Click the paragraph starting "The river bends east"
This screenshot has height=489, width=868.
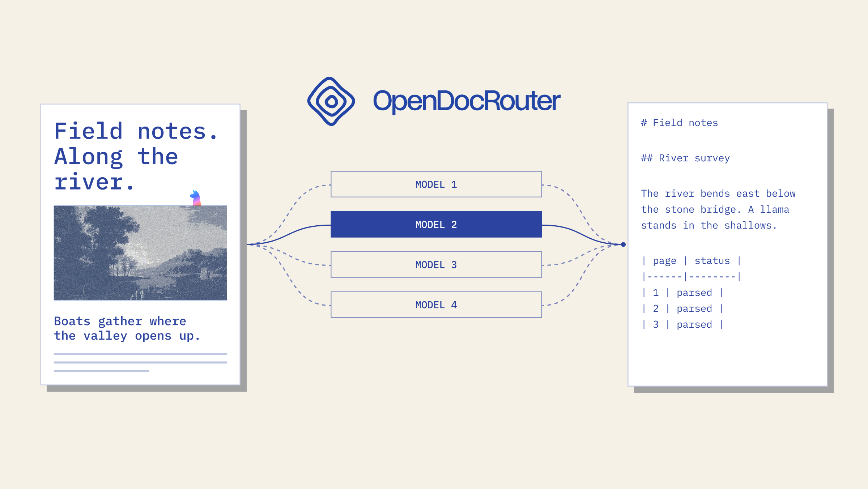point(718,209)
